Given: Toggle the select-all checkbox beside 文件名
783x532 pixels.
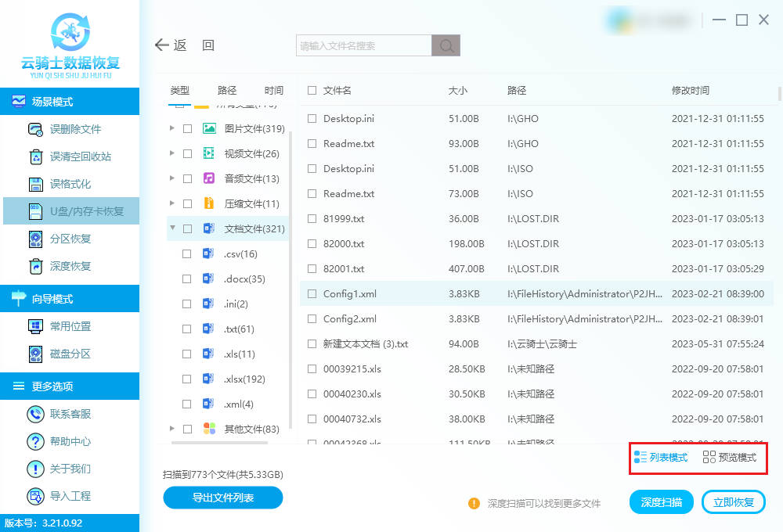Looking at the screenshot, I should tap(312, 91).
